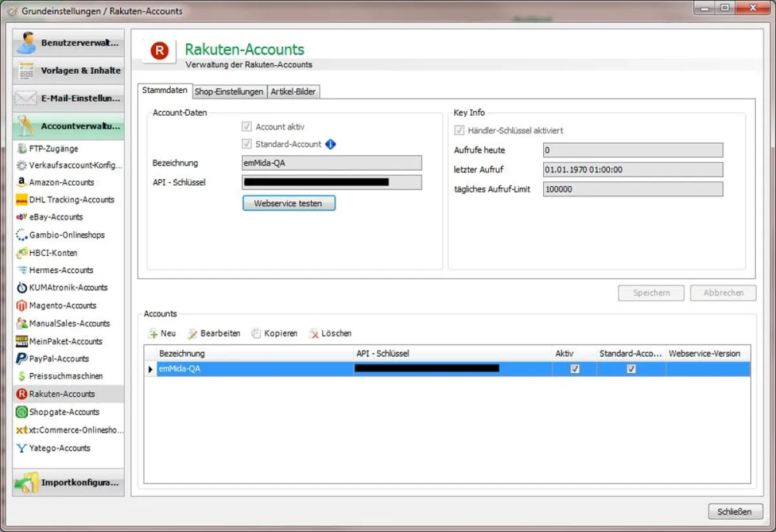This screenshot has height=532, width=776.
Task: Click the Bezeichnung input field
Action: point(332,163)
